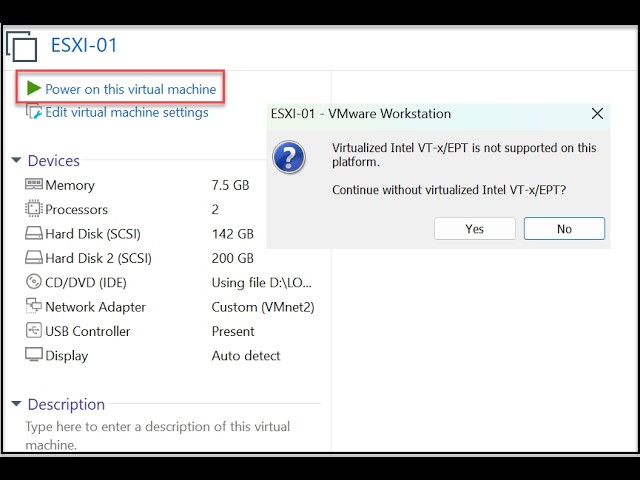The image size is (640, 480).
Task: Click the 200 GB disk size
Action: point(233,258)
